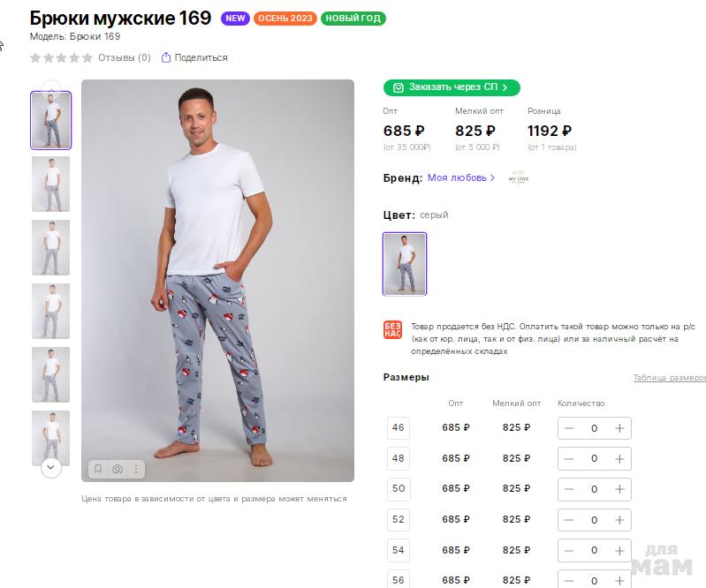Viewport: 706px width, 588px height.
Task: Click the Заказать через СП button
Action: tap(452, 87)
